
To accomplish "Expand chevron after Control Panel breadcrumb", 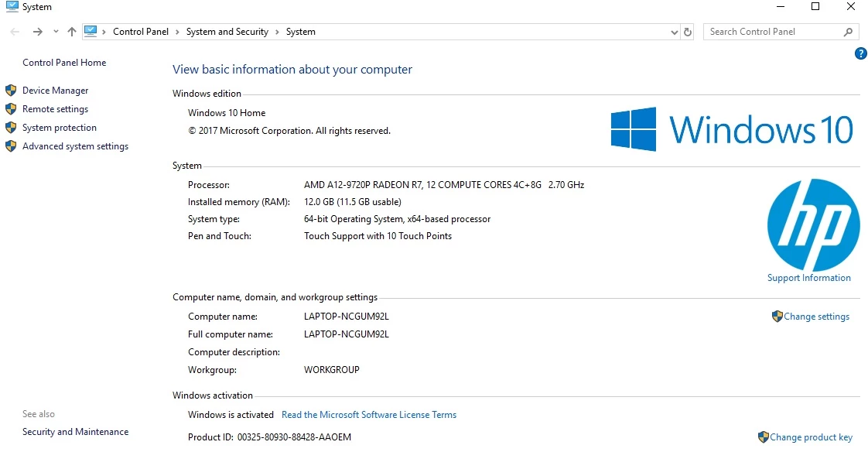I will tap(177, 33).
